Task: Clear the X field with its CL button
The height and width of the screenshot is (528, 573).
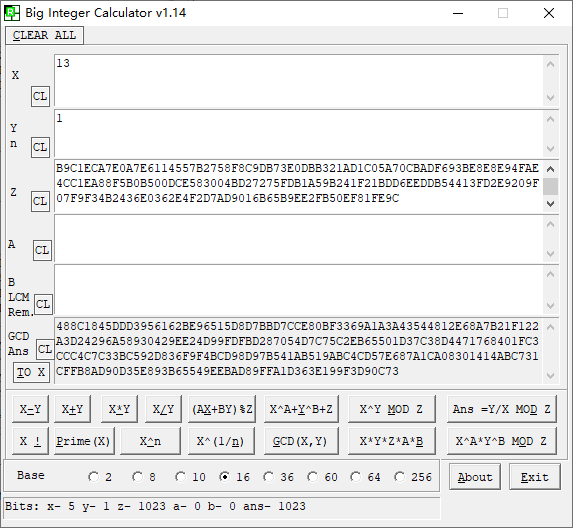Action: tap(40, 96)
